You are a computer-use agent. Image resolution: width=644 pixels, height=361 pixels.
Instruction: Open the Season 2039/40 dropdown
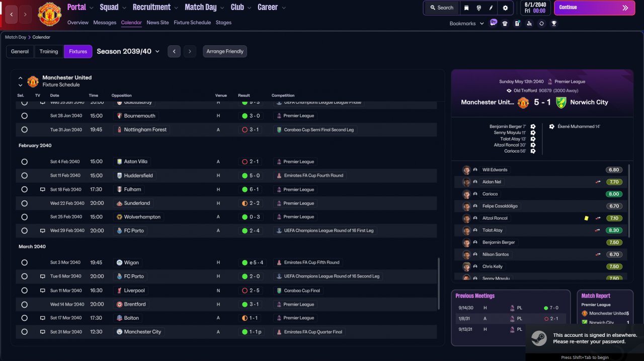[128, 51]
